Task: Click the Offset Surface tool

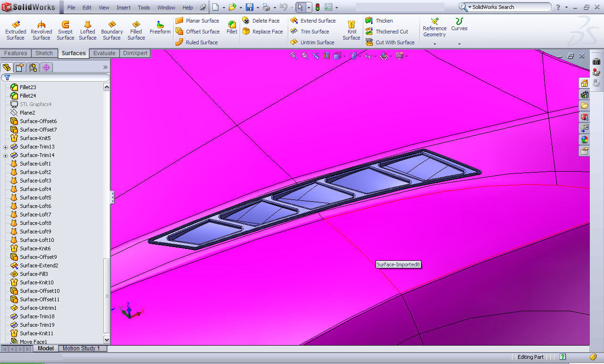Action: [x=197, y=32]
